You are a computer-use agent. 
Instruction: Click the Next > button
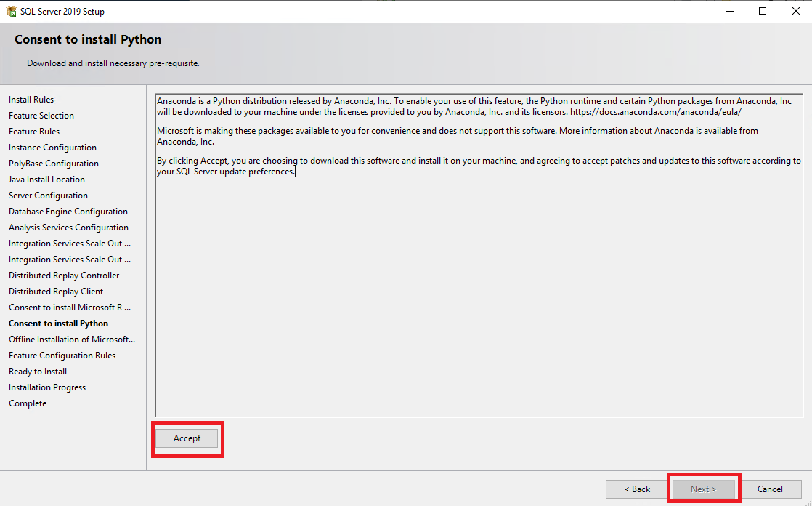pyautogui.click(x=703, y=489)
